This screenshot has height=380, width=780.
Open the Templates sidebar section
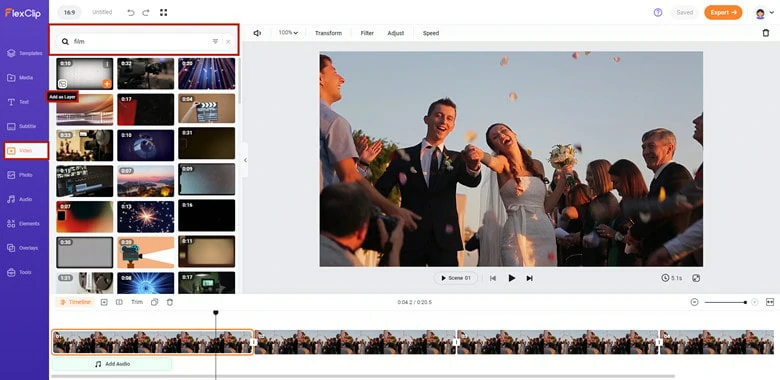click(x=24, y=53)
